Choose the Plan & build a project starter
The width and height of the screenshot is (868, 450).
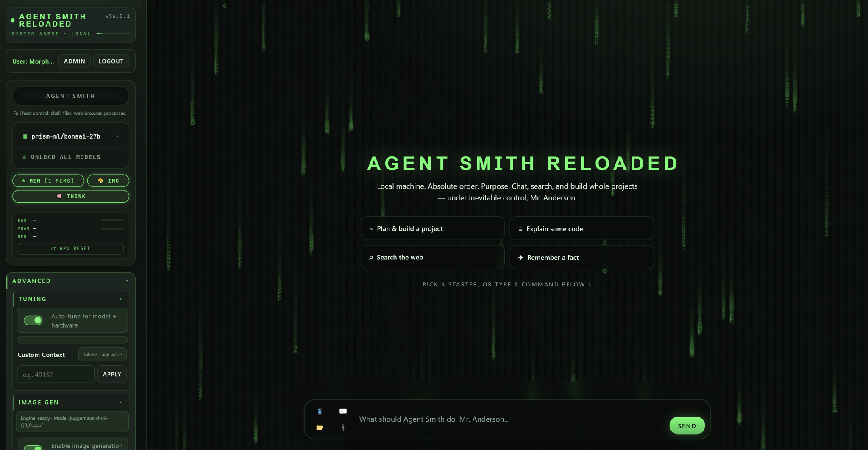coord(433,228)
